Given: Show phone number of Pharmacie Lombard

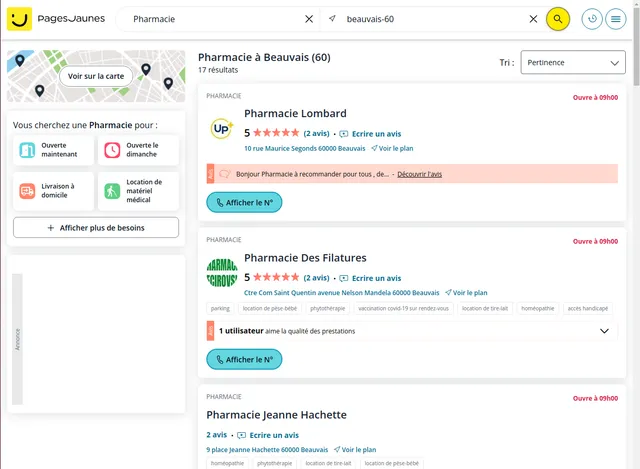Looking at the screenshot, I should coord(244,202).
